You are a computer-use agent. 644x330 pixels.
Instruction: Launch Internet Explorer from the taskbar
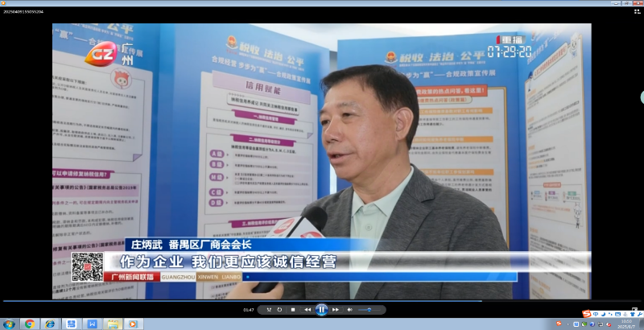tap(51, 324)
